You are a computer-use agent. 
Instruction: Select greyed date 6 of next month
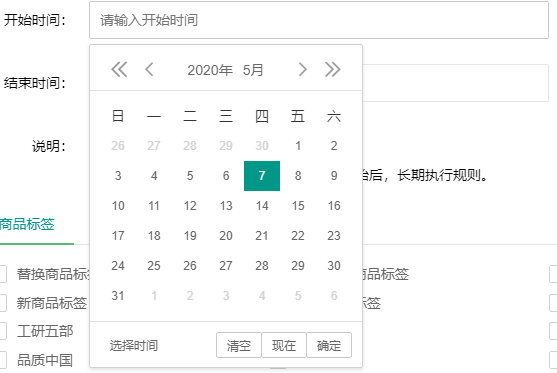334,296
